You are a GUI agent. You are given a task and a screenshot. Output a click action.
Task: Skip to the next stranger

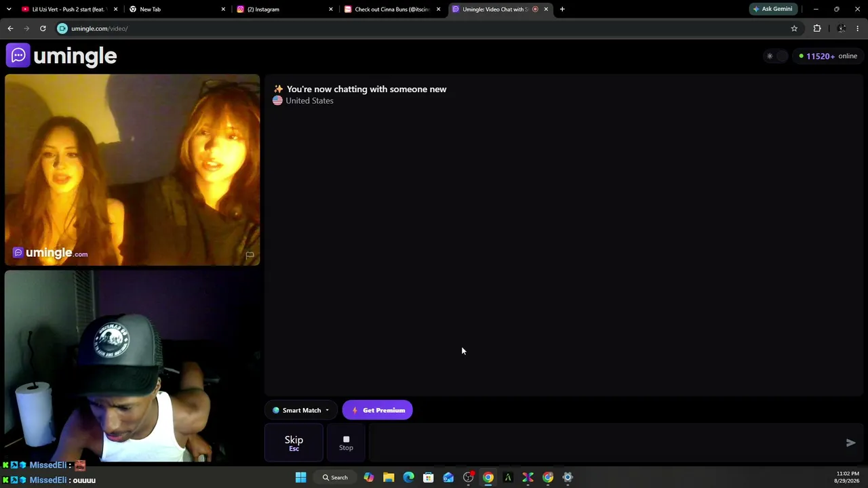pyautogui.click(x=294, y=443)
